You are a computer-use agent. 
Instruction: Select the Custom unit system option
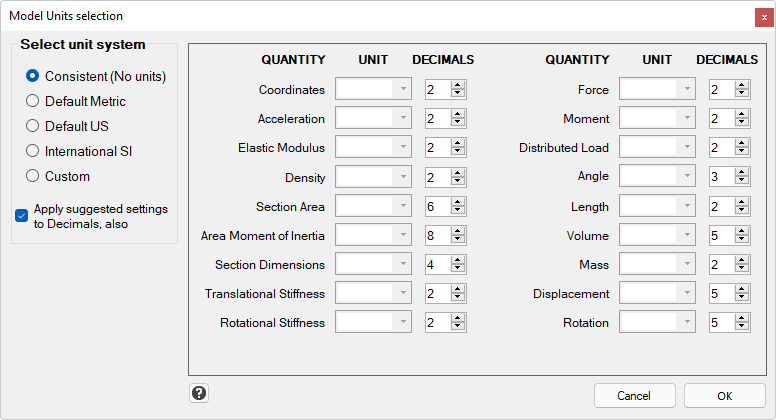click(x=32, y=176)
